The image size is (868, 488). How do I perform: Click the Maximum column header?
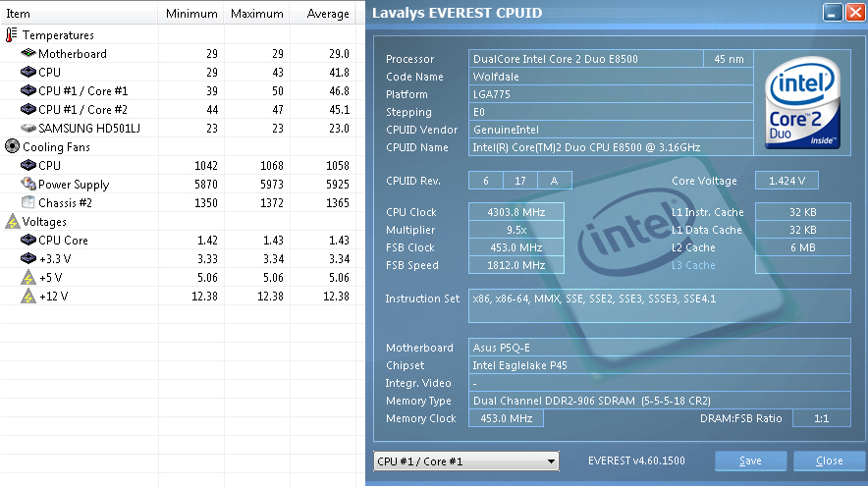coord(257,14)
